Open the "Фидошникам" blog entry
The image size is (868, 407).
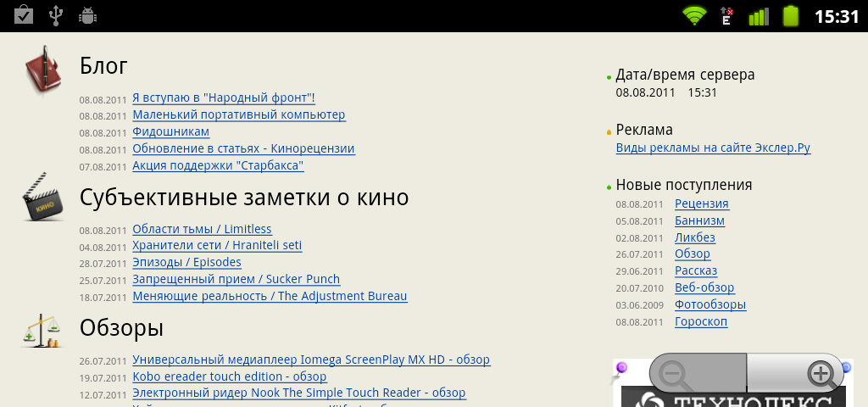tap(170, 131)
